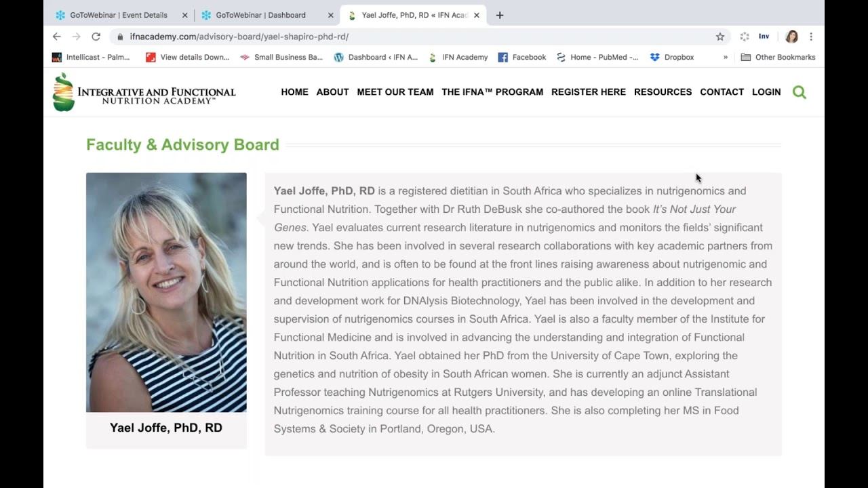The width and height of the screenshot is (868, 488).
Task: Open THE IFNA PROGRAM nav menu
Action: [x=492, y=92]
